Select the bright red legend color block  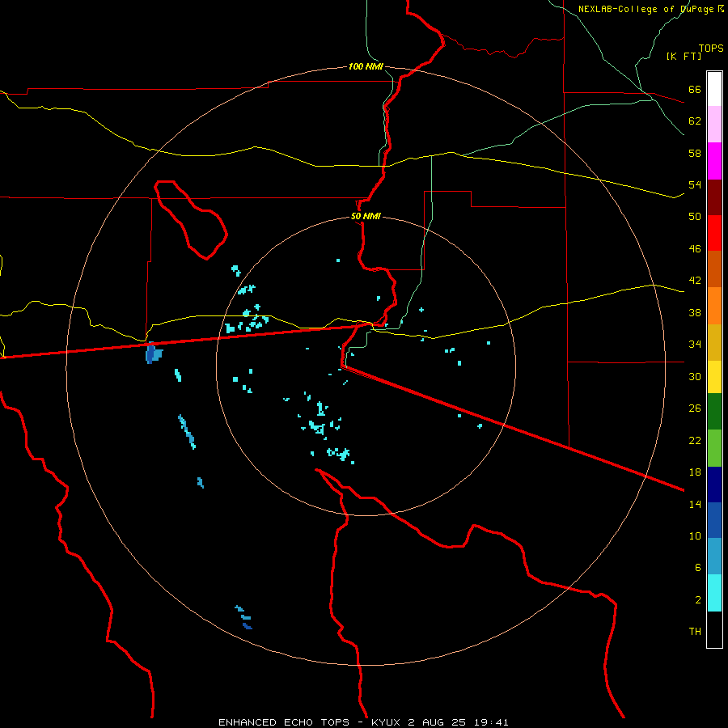(714, 233)
